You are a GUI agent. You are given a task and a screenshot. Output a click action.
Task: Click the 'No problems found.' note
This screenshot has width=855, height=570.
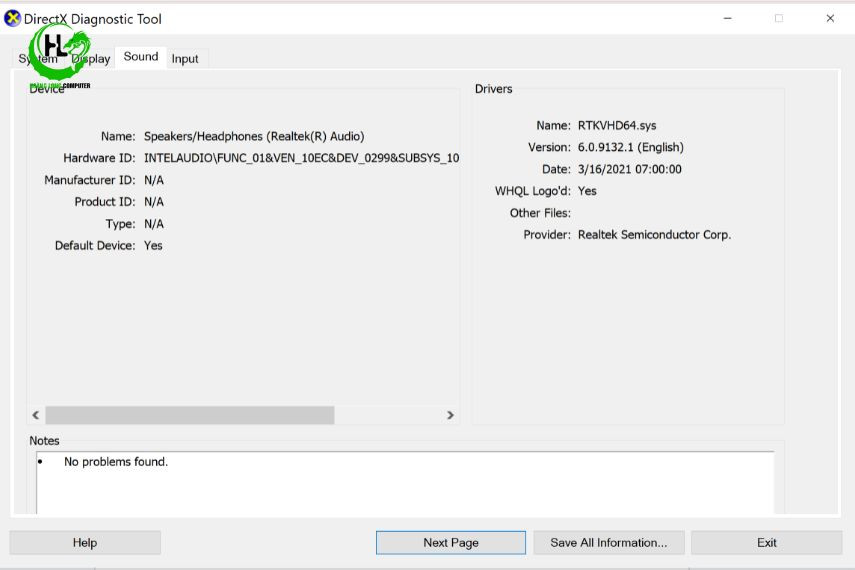pyautogui.click(x=116, y=462)
